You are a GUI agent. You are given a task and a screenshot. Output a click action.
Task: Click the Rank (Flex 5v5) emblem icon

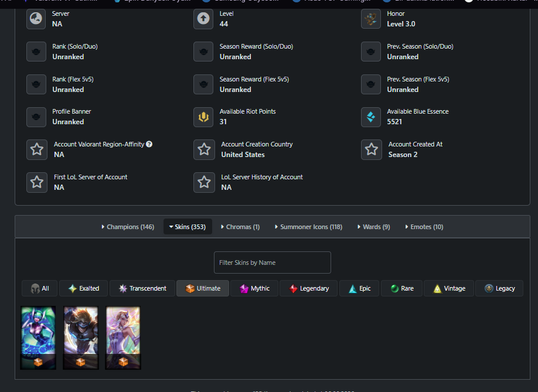36,84
